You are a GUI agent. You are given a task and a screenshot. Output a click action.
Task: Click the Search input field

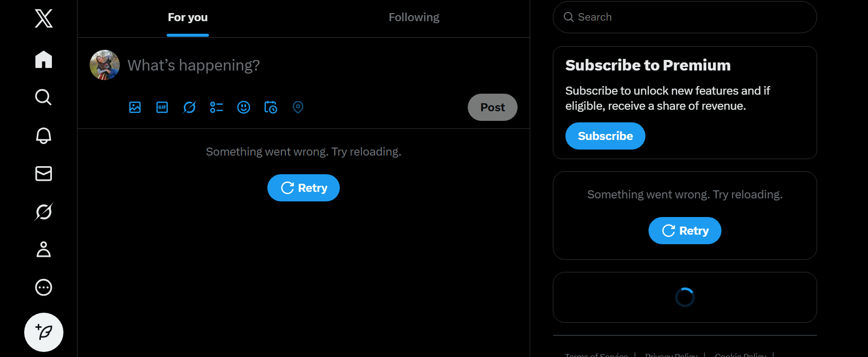point(690,17)
